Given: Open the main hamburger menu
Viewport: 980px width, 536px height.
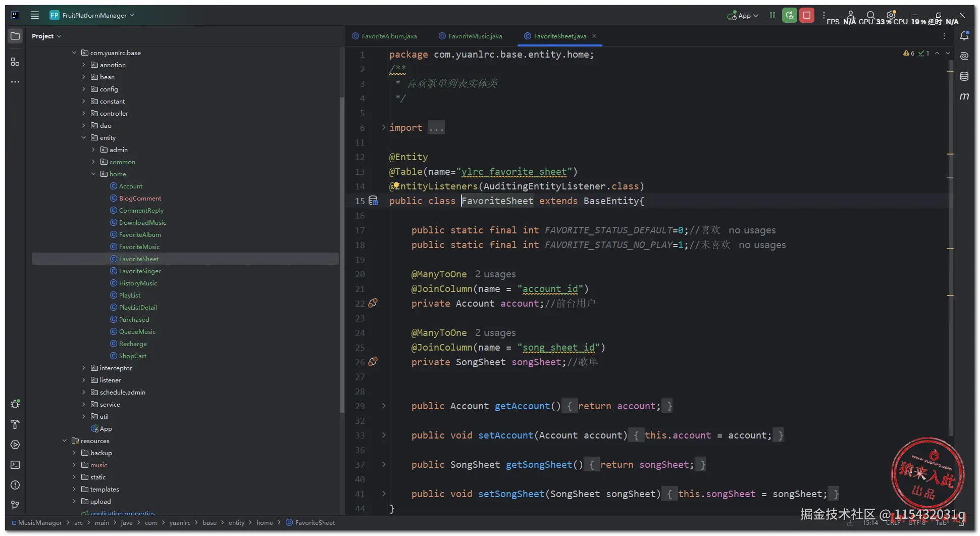Looking at the screenshot, I should click(x=34, y=15).
